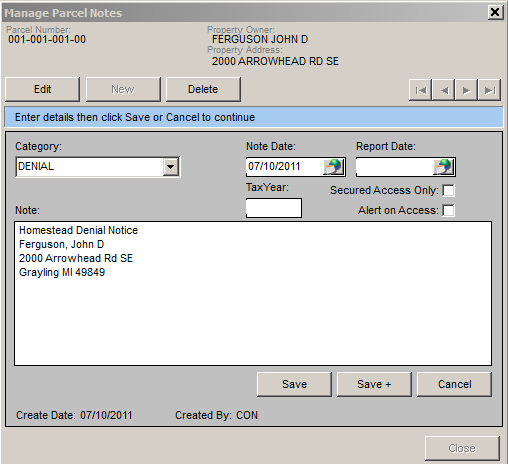This screenshot has height=464, width=508.
Task: Focus the Note Date field showing 07/10/2011
Action: [x=285, y=167]
